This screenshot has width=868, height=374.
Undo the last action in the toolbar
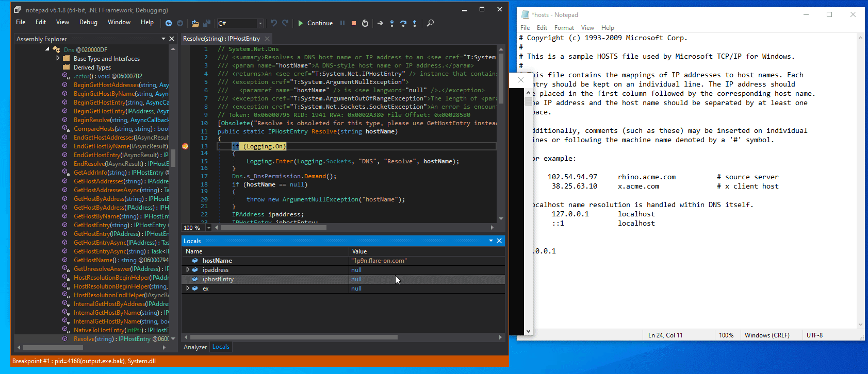274,23
